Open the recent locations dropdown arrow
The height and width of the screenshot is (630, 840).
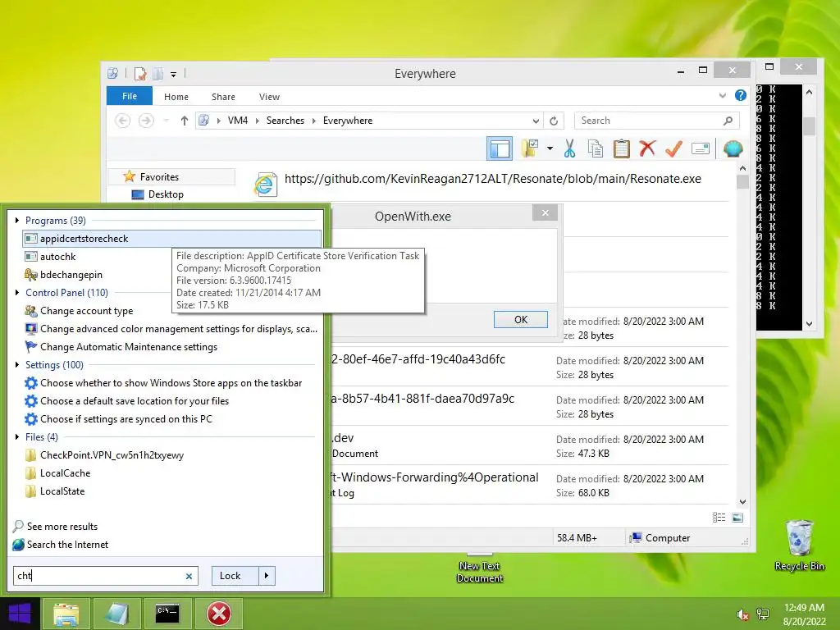click(x=167, y=121)
